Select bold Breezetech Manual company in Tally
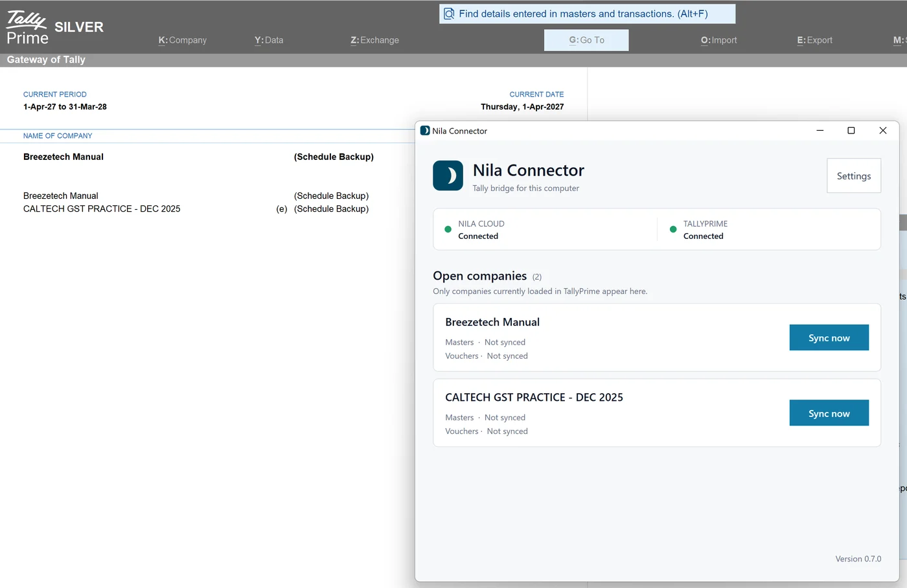This screenshot has height=588, width=907. pyautogui.click(x=63, y=157)
